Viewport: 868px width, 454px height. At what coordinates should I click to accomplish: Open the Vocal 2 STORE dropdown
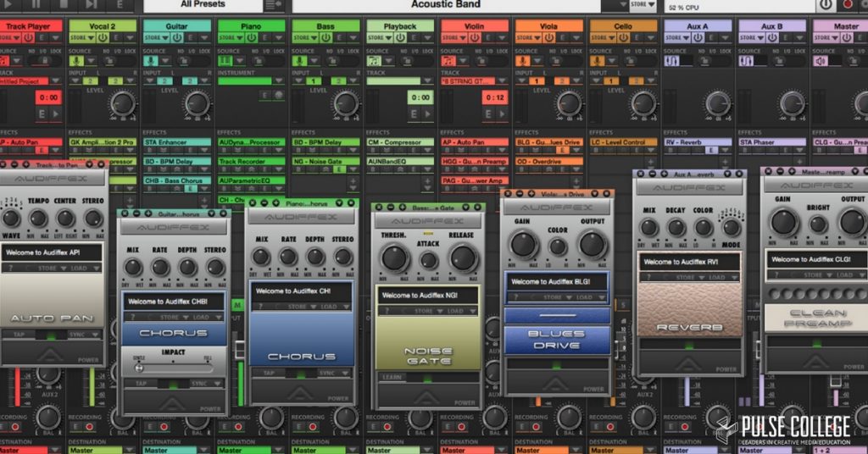click(81, 37)
